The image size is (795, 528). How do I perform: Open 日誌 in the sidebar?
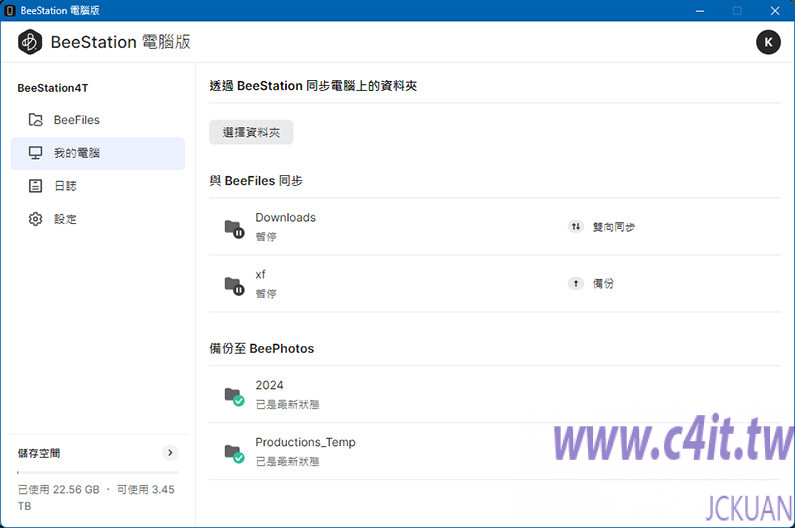point(98,186)
